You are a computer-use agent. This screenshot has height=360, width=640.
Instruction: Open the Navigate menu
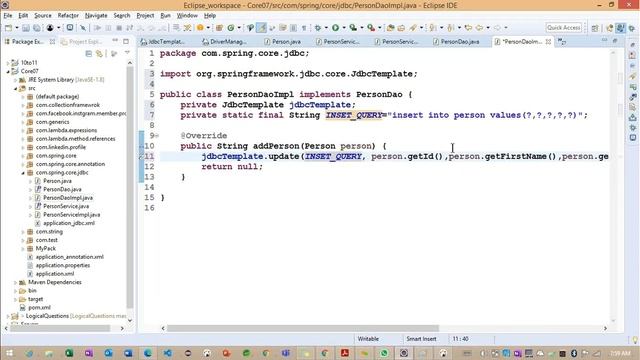tap(96, 16)
